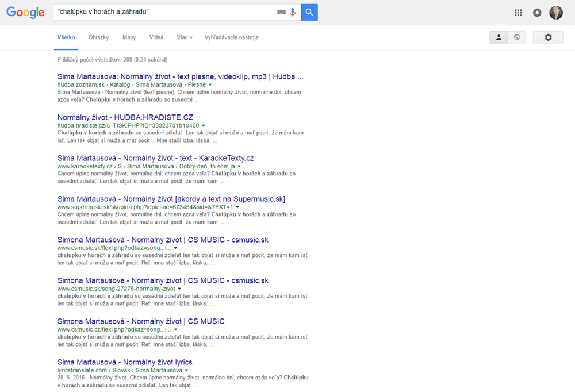This screenshot has width=575, height=392.
Task: Click the blue search magnifier button
Action: point(309,12)
